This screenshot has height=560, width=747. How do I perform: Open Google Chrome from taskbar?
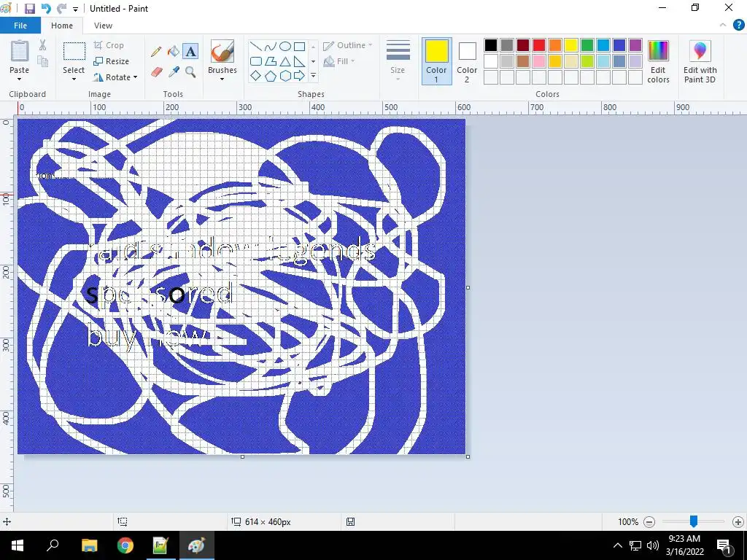(x=125, y=545)
